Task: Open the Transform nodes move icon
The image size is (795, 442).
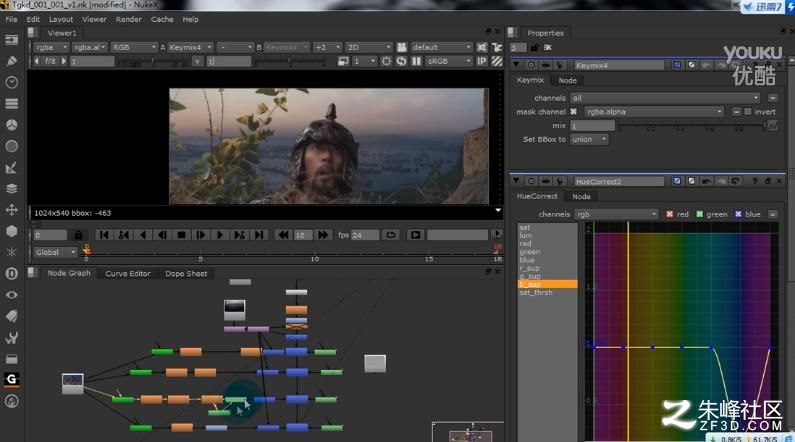Action: tap(11, 210)
